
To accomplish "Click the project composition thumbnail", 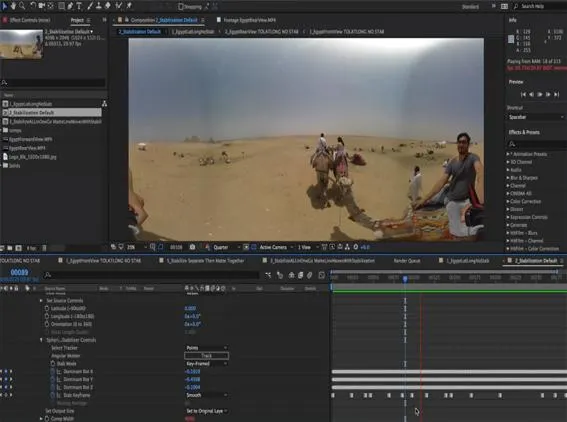I will tap(21, 44).
